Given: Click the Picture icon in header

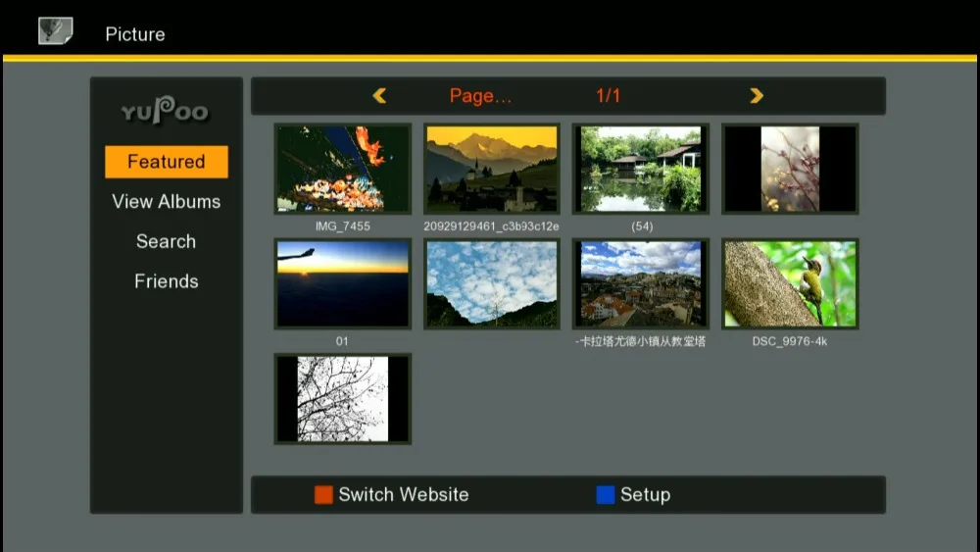Looking at the screenshot, I should 56,30.
